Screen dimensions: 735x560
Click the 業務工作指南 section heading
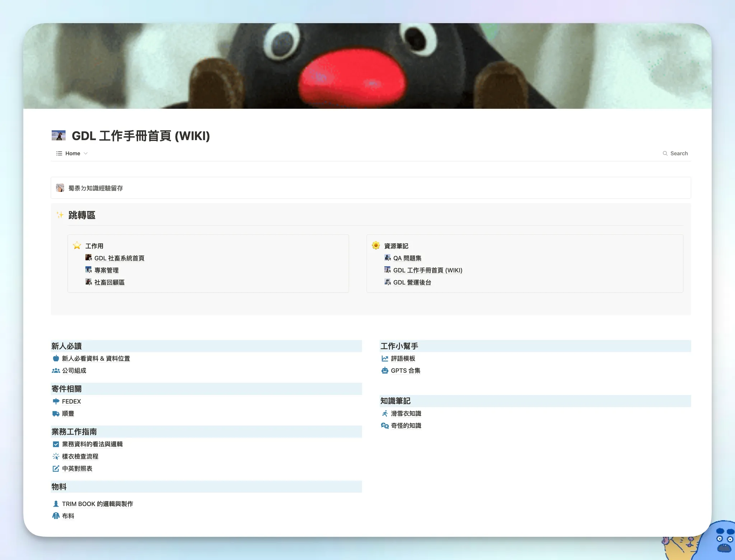click(74, 432)
